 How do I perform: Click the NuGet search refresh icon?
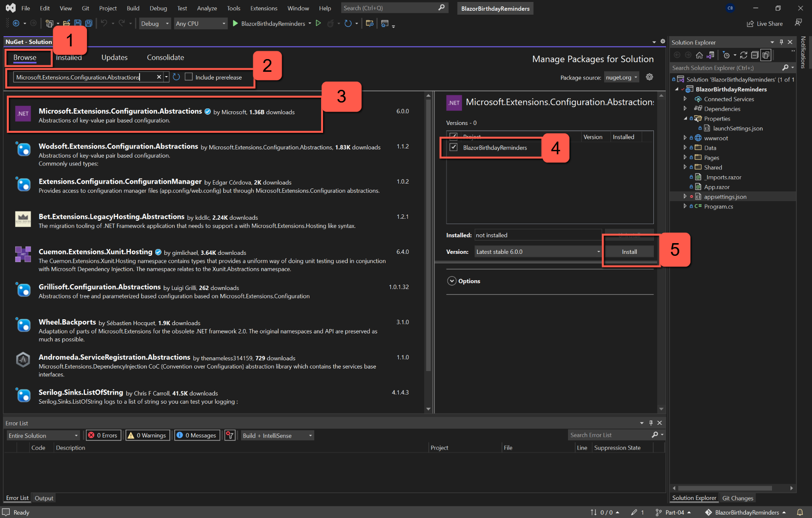[177, 77]
